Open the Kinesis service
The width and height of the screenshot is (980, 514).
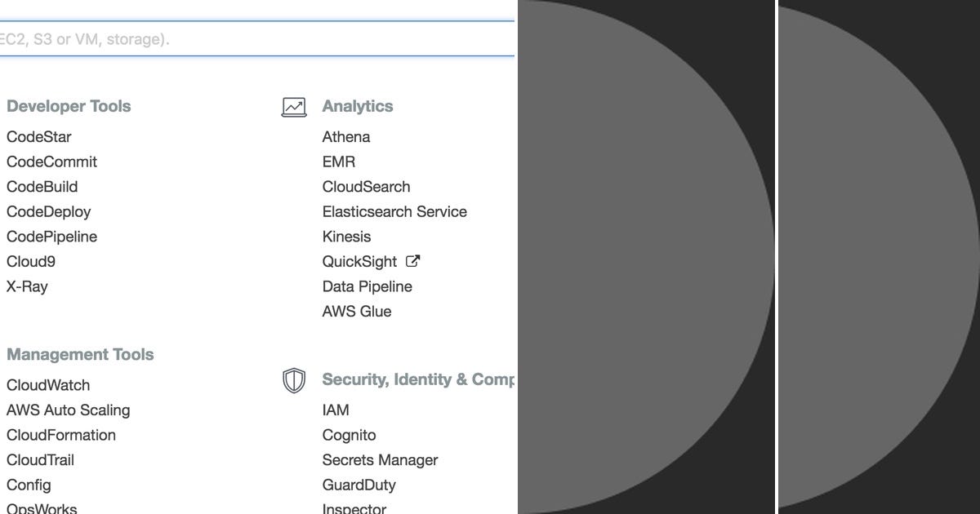tap(347, 237)
